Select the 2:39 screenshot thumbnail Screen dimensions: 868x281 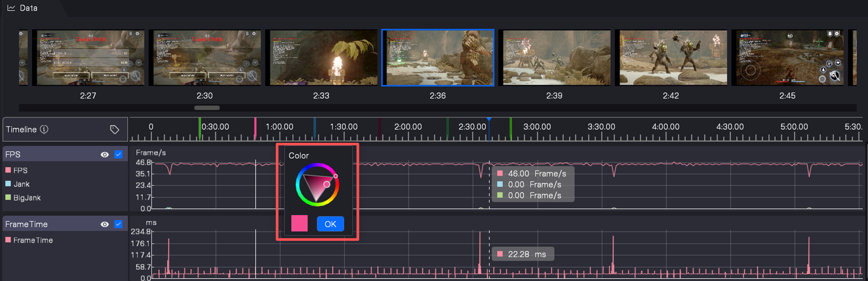[554, 58]
